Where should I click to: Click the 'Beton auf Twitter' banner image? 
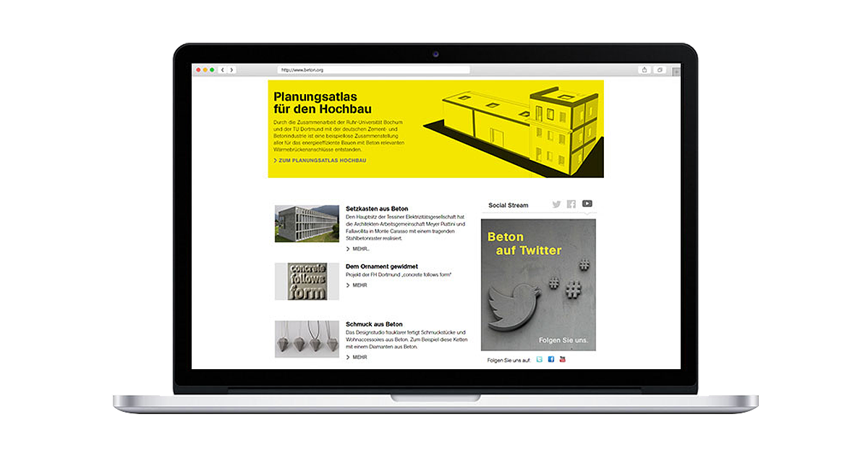pyautogui.click(x=538, y=284)
